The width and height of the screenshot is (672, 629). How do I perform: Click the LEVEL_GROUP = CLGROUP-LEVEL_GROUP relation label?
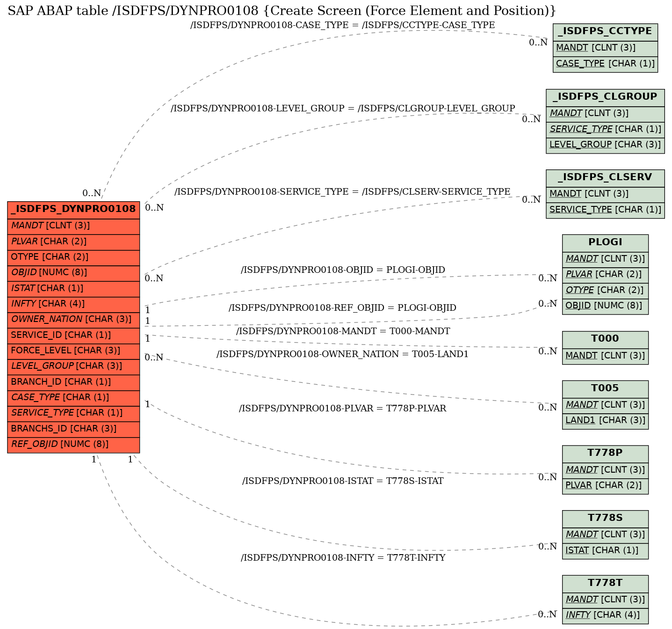click(343, 109)
